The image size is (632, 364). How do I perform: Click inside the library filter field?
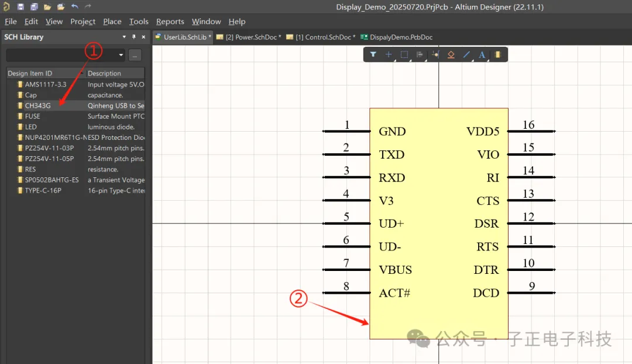pos(61,55)
